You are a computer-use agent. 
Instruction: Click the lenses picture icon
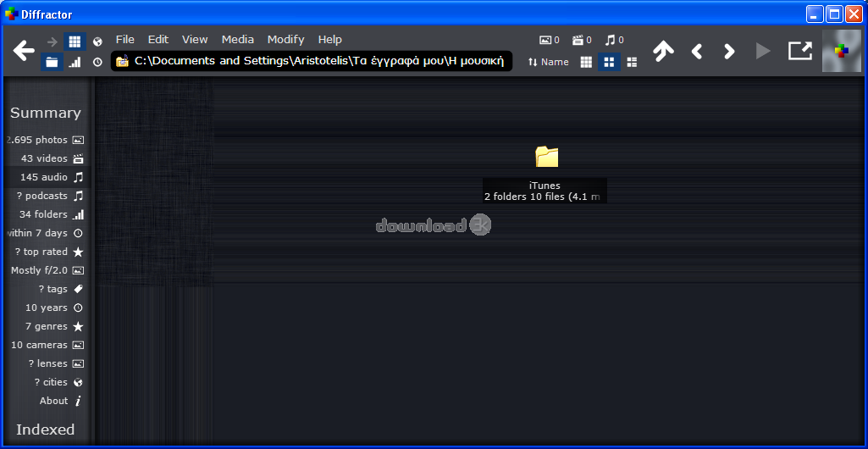pyautogui.click(x=78, y=363)
